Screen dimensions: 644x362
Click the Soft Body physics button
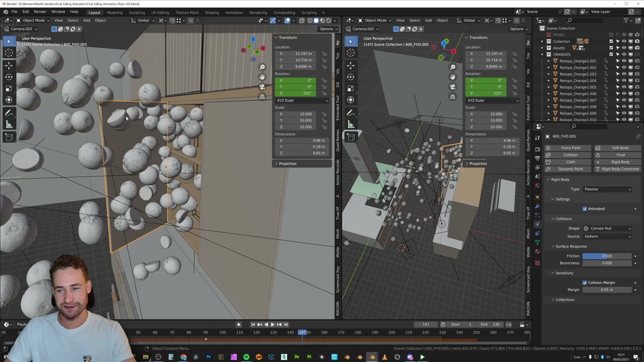click(618, 148)
